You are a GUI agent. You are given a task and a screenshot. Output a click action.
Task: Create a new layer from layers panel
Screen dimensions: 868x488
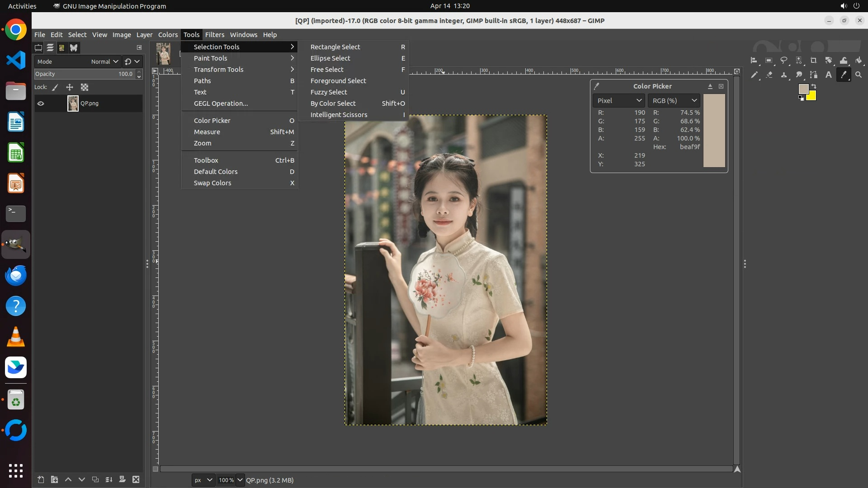pos(41,479)
